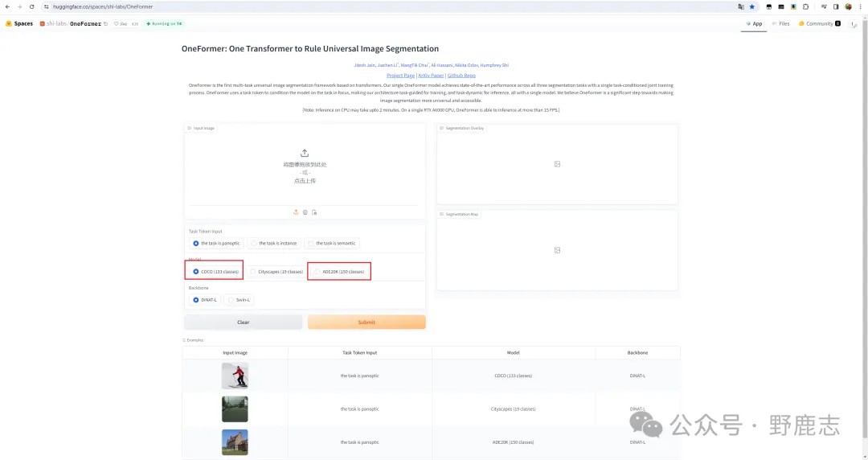The height and width of the screenshot is (460, 868).
Task: Select clipboard source icon below input image
Action: point(314,212)
